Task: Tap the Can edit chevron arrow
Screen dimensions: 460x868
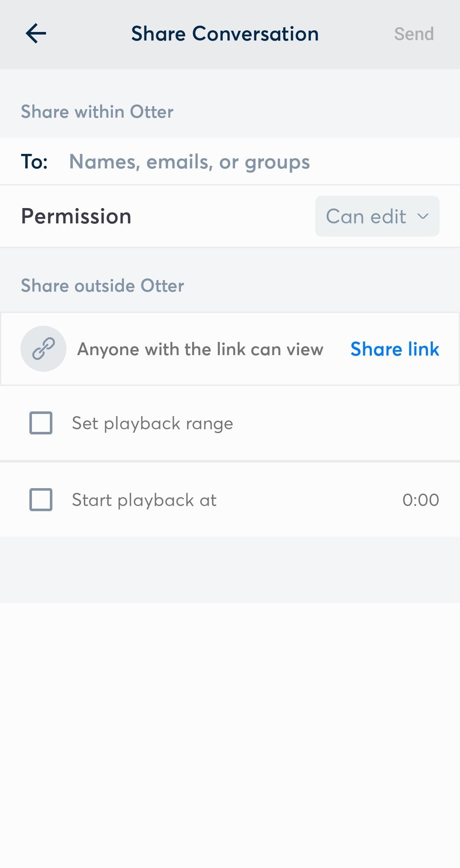Action: point(423,216)
